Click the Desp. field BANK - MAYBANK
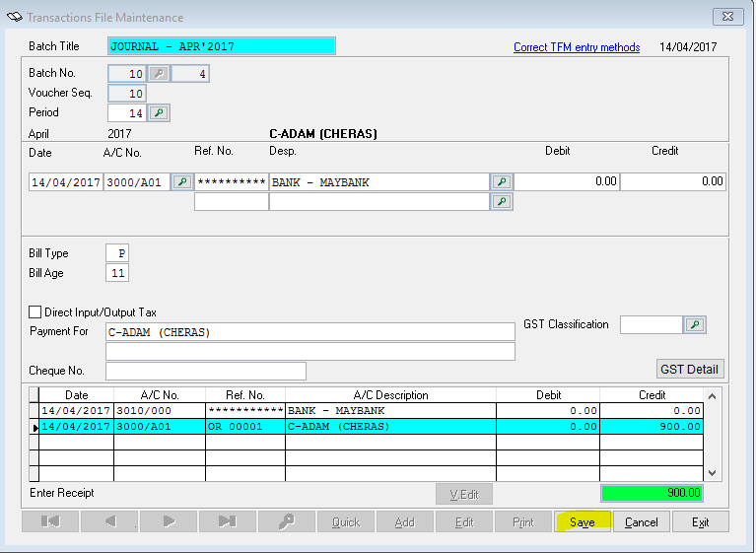The width and height of the screenshot is (756, 553). coord(379,182)
